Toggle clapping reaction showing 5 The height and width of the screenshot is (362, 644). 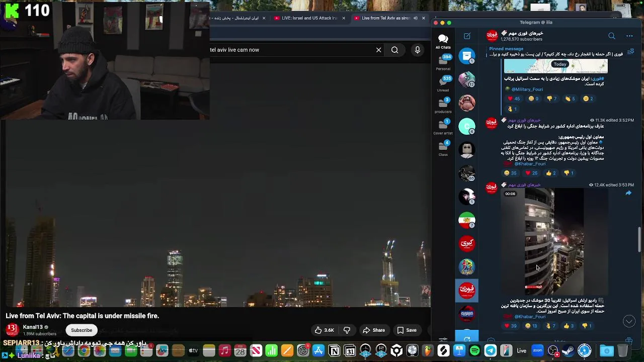coord(570,99)
